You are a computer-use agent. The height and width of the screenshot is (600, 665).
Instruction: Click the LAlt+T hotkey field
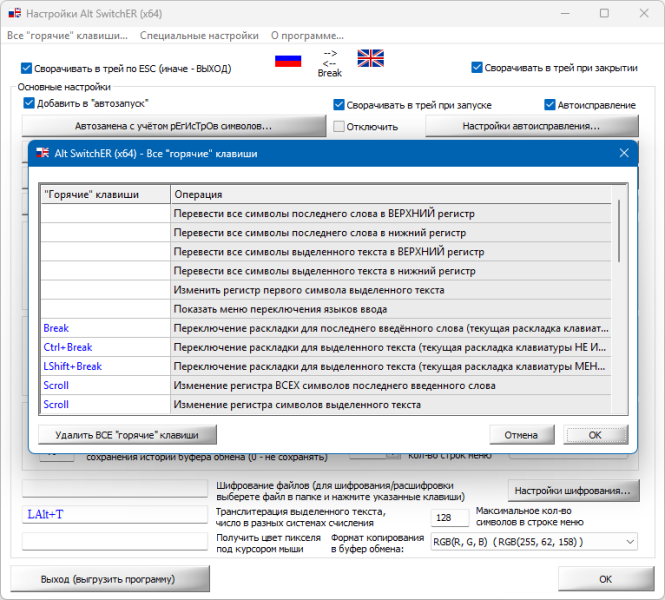pos(115,514)
